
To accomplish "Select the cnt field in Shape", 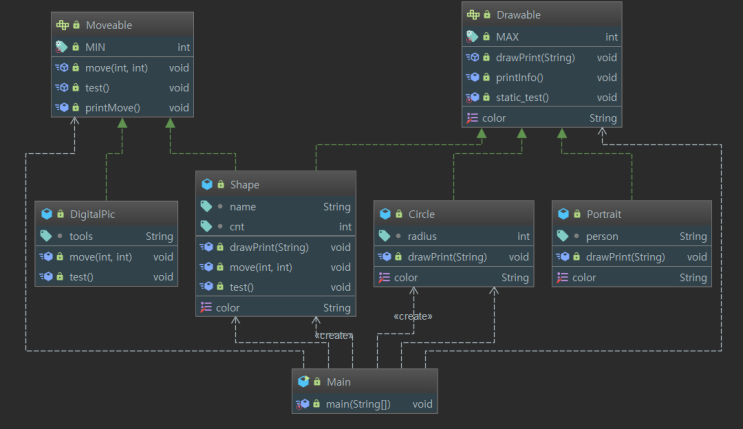I will point(238,227).
